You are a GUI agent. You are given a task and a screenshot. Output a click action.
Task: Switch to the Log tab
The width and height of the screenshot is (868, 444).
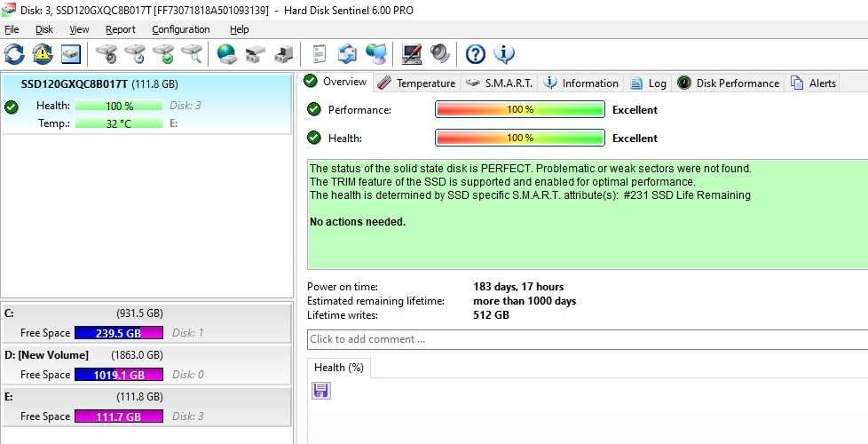(648, 83)
